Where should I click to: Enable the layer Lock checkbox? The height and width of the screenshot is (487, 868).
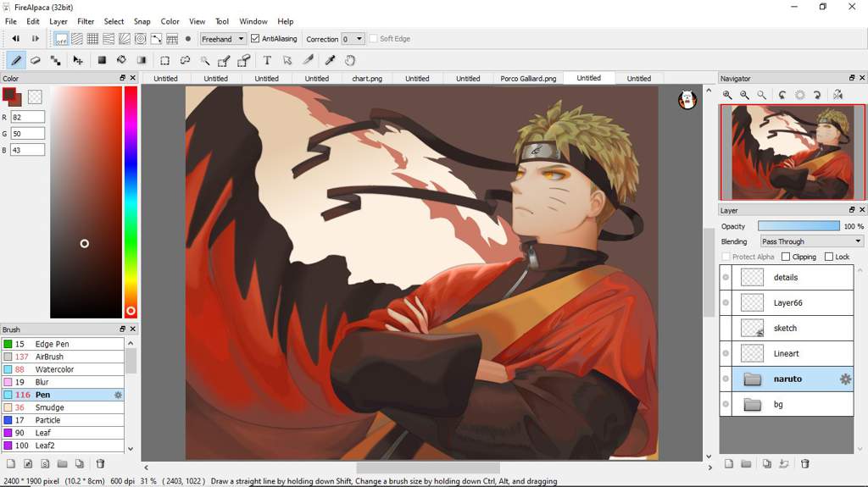[829, 257]
